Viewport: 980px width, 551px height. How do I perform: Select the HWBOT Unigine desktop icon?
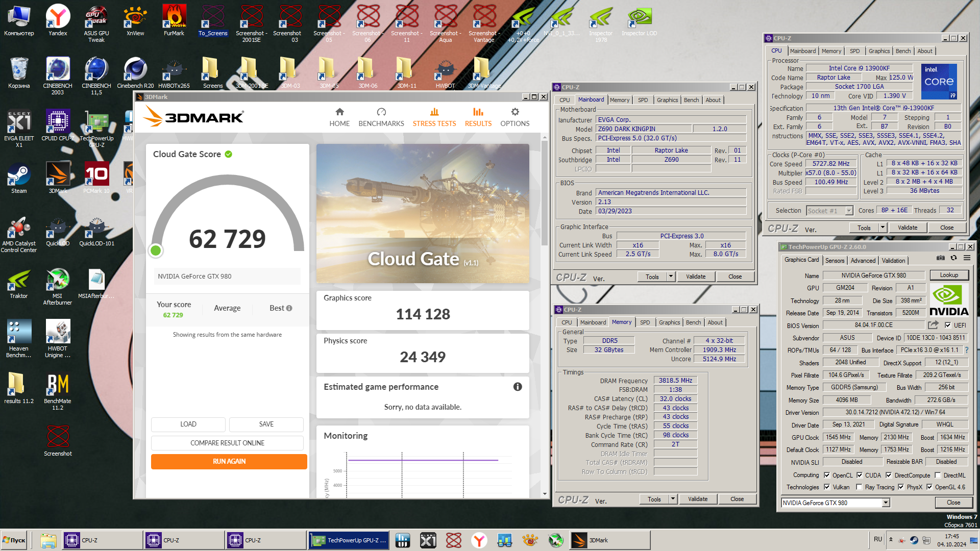[x=58, y=339]
